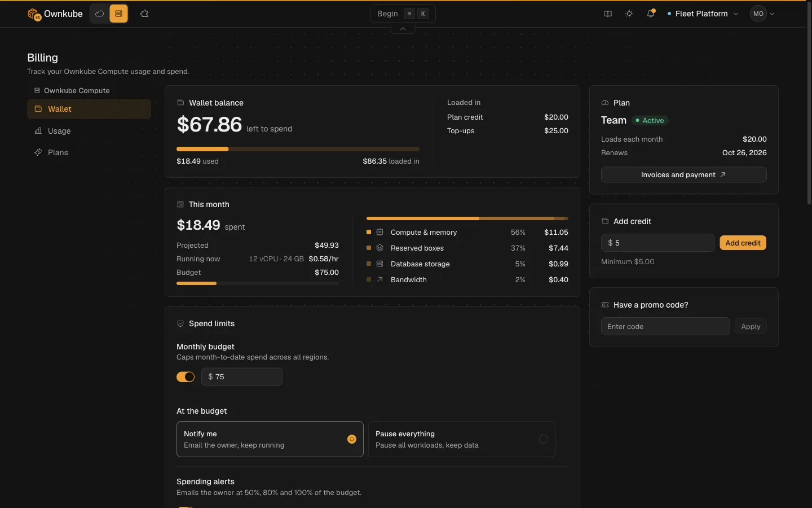Click the Active plan status badge
This screenshot has width=812, height=508.
pyautogui.click(x=650, y=120)
